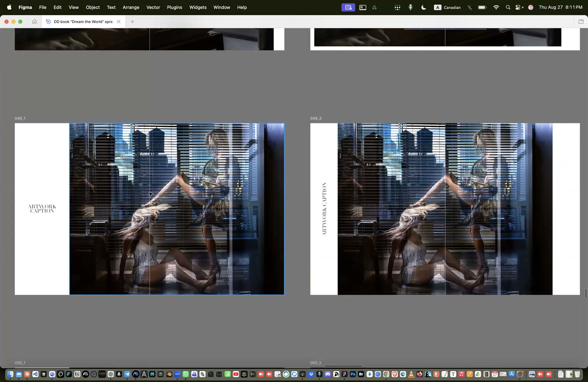Select the artwork image in frame 049_3
Image resolution: width=588 pixels, height=382 pixels.
445,209
